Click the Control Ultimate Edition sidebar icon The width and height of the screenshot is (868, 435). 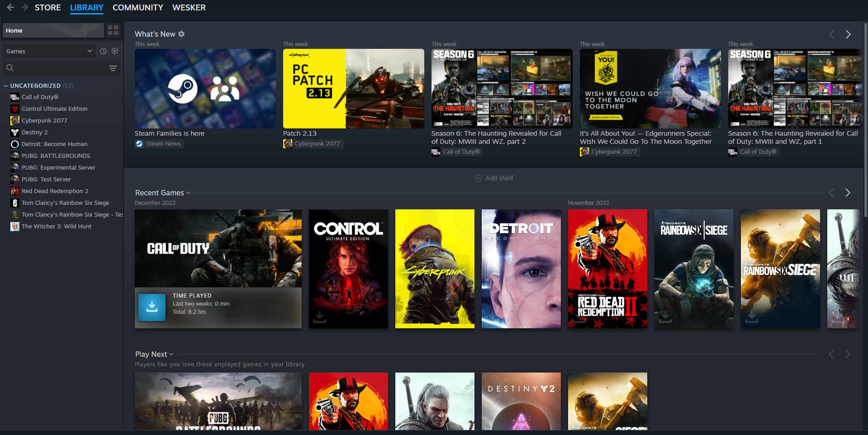pyautogui.click(x=15, y=109)
